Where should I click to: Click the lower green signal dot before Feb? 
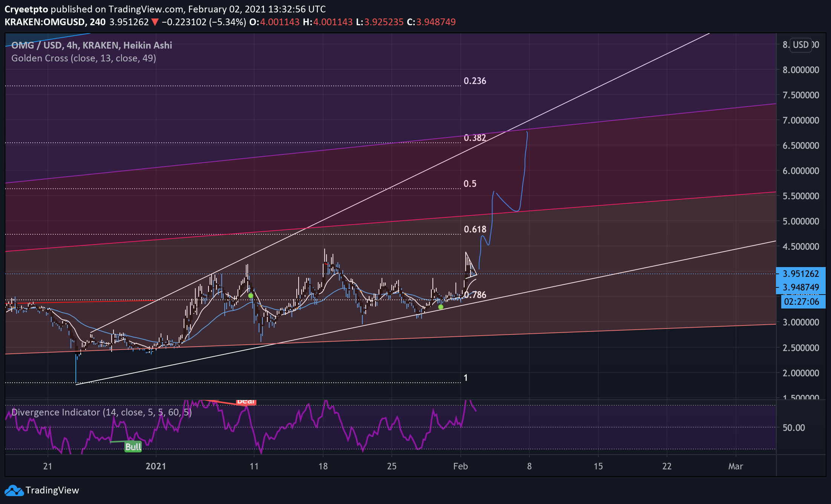click(441, 307)
